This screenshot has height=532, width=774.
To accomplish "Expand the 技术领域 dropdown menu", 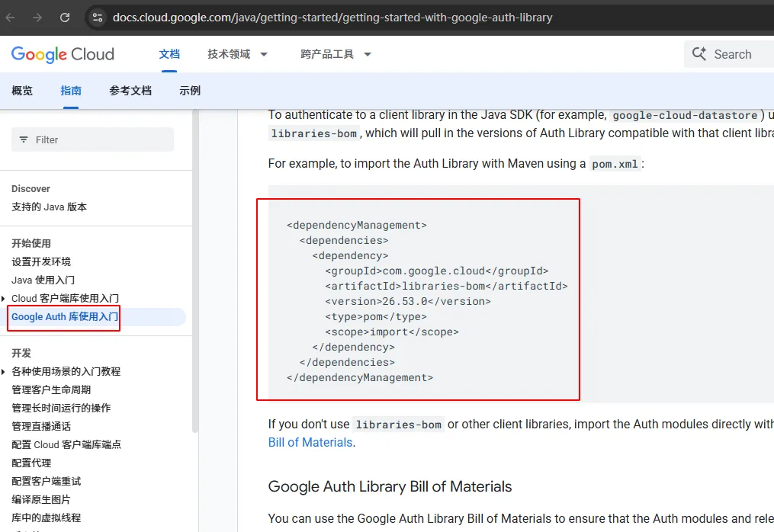I will coord(237,54).
